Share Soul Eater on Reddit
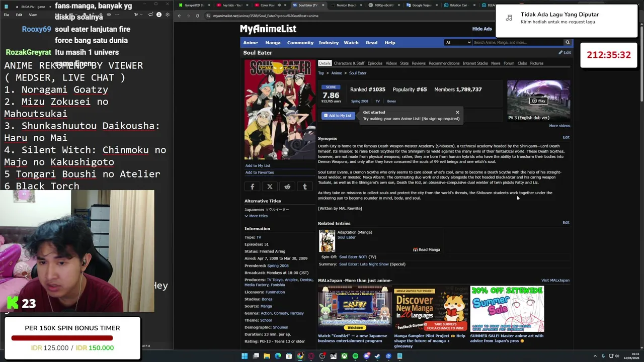The height and width of the screenshot is (362, 644). click(x=287, y=187)
